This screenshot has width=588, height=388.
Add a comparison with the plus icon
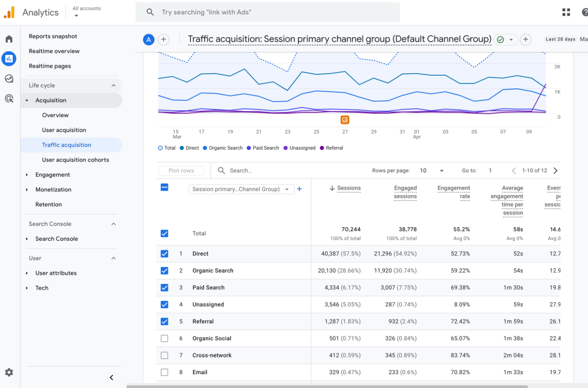164,40
